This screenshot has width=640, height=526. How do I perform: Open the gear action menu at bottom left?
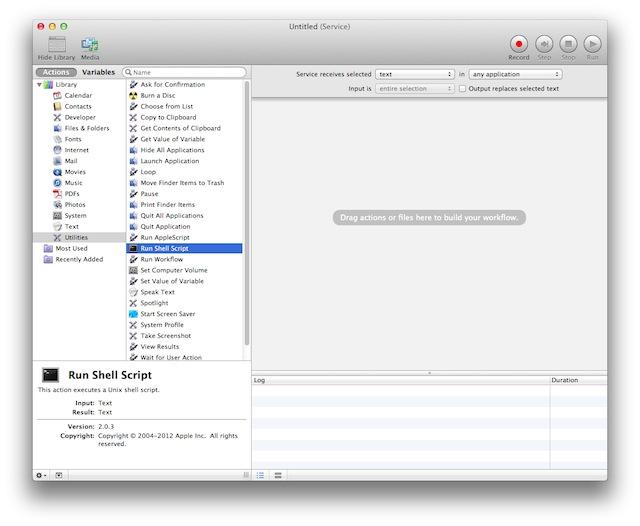point(41,475)
